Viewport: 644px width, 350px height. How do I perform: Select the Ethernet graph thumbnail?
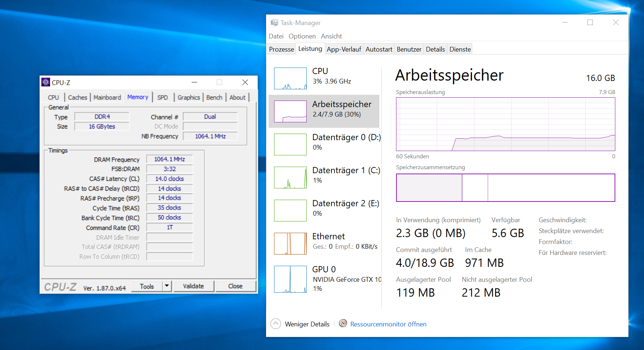290,244
